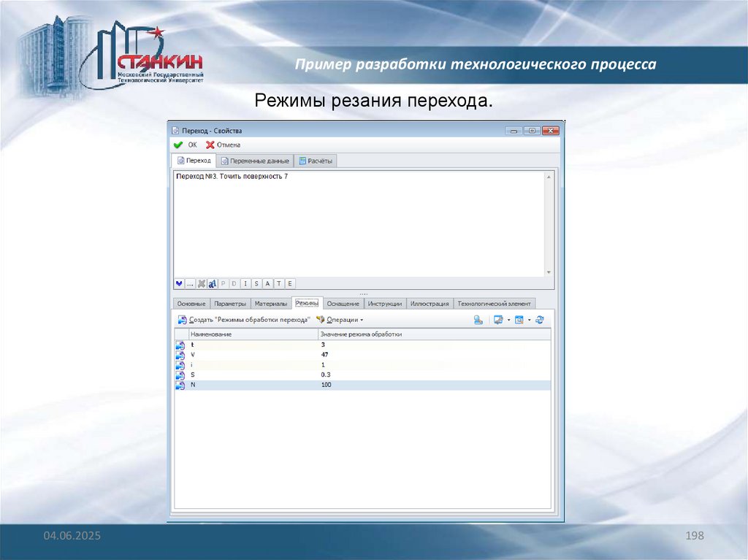The image size is (748, 560).
Task: Expand the view settings icon dropdown arrow
Action: coord(508,320)
